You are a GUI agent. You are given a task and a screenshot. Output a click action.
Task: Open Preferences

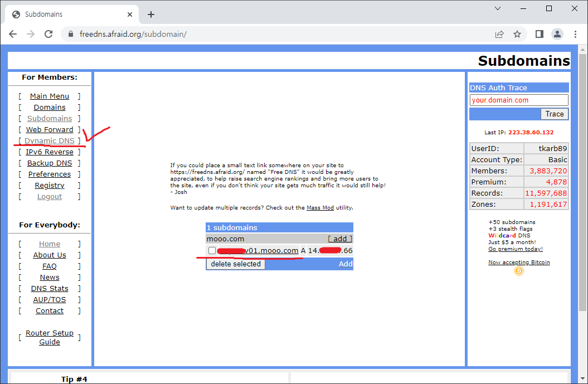[x=50, y=174]
